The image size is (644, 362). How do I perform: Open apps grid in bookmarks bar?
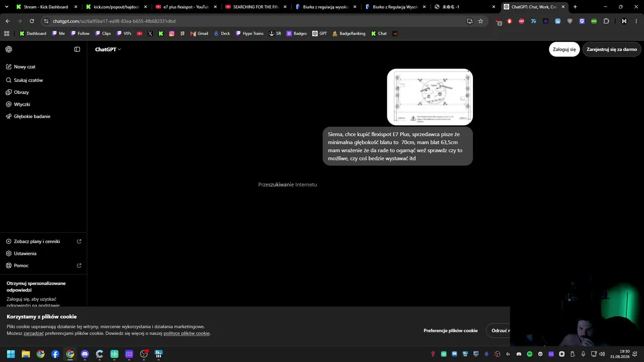pos(7,34)
